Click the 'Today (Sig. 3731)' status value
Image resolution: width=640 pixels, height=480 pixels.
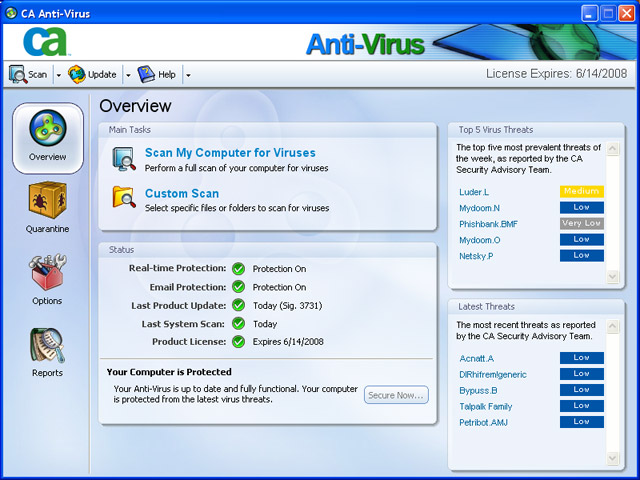click(x=287, y=306)
